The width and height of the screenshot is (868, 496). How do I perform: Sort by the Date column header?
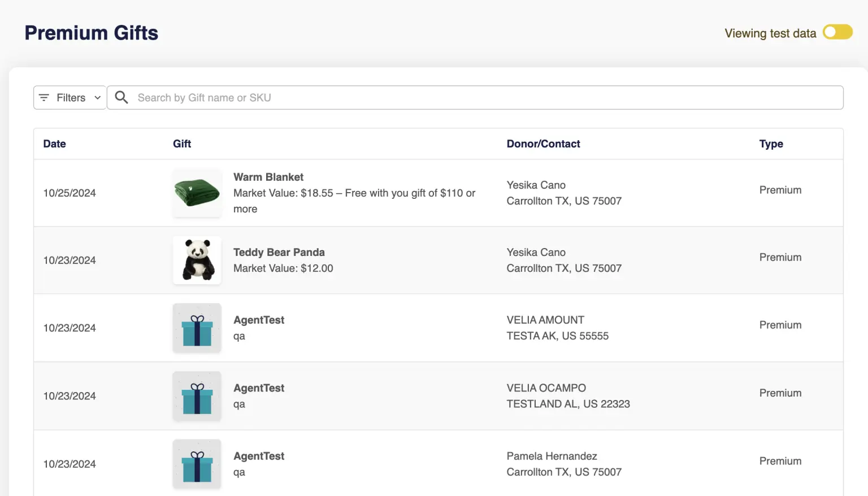(54, 144)
